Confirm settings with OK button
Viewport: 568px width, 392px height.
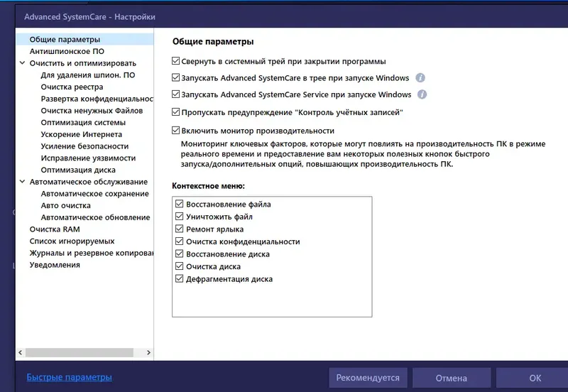point(532,378)
